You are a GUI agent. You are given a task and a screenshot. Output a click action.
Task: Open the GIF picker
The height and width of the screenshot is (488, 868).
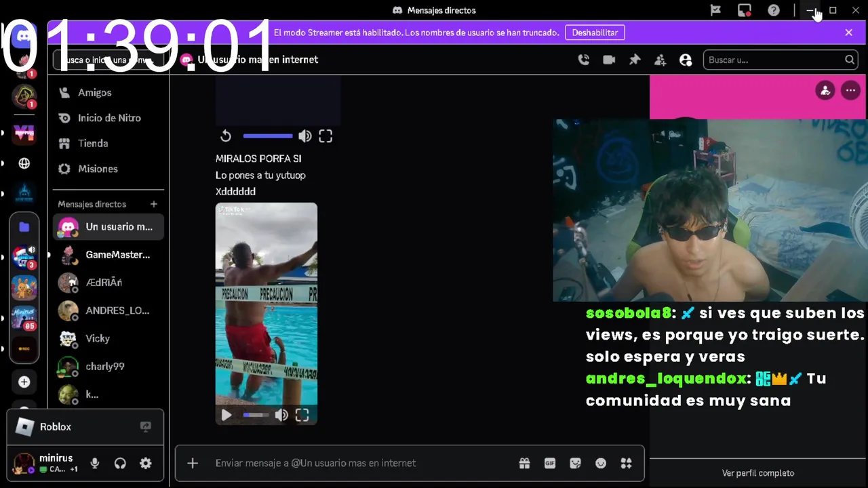click(550, 463)
